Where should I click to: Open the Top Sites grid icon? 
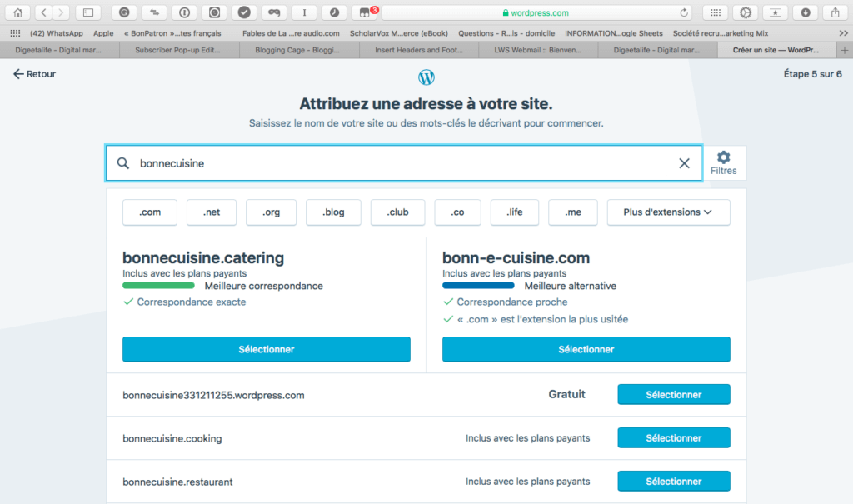click(716, 12)
